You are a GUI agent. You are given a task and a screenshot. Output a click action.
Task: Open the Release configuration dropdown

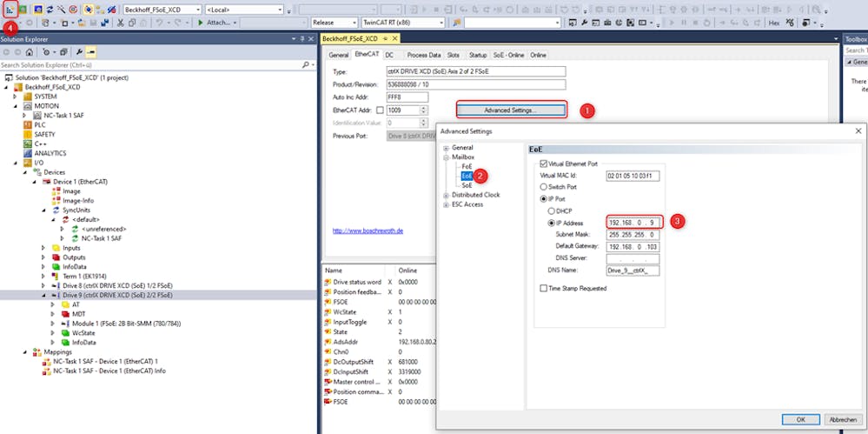[x=354, y=23]
